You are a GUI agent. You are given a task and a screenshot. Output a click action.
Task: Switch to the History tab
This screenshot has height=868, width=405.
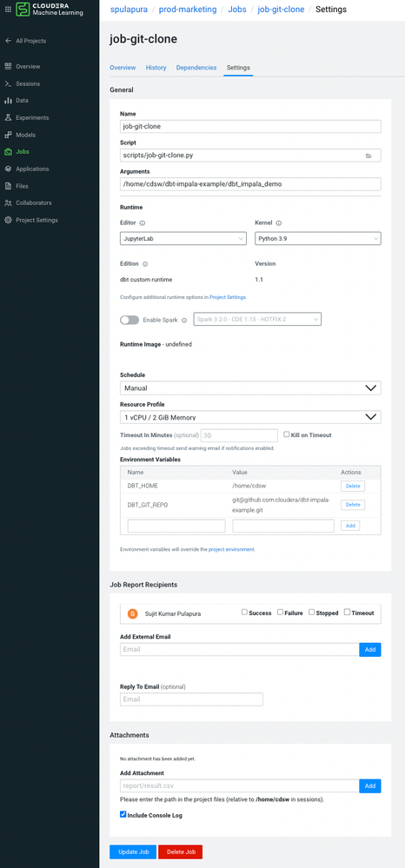click(x=156, y=68)
